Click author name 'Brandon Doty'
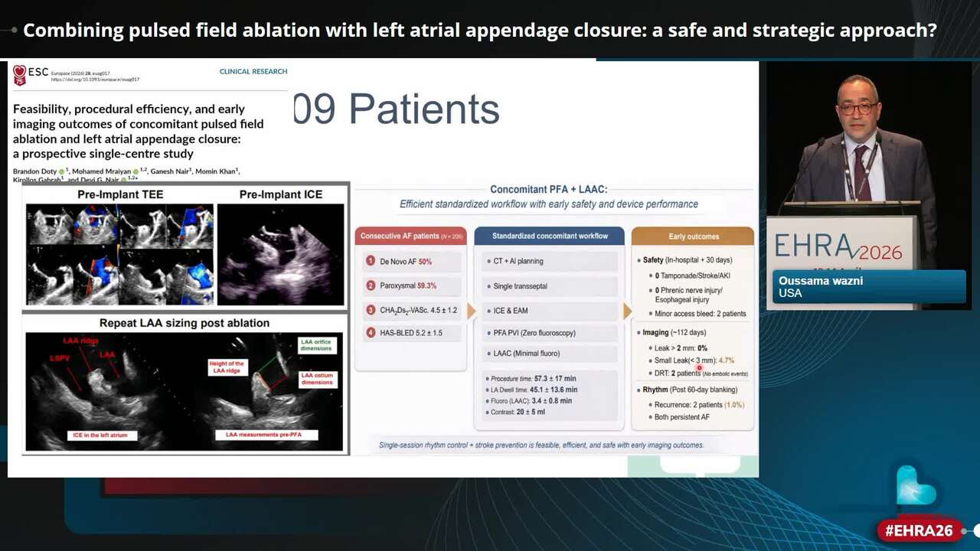Image resolution: width=980 pixels, height=551 pixels. [34, 171]
